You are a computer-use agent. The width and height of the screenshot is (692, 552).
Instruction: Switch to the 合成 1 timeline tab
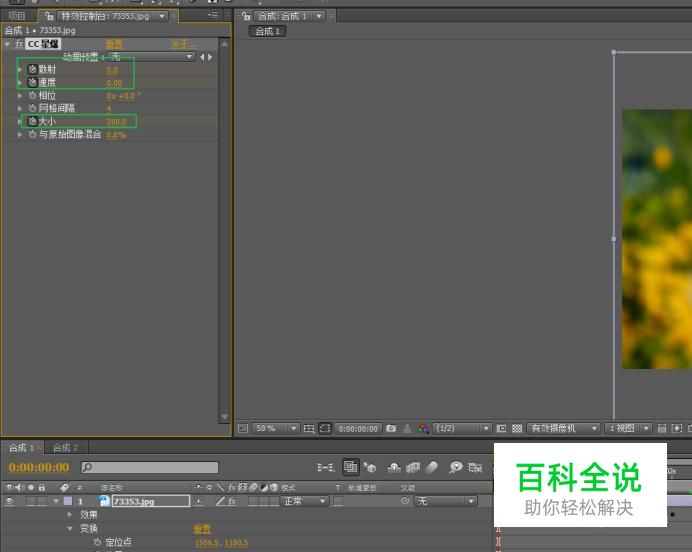[21, 448]
